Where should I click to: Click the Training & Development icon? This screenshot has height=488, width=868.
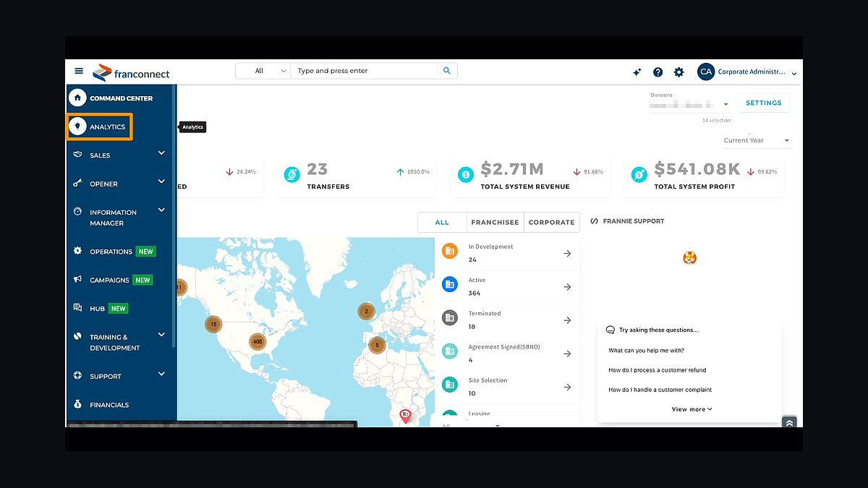77,337
